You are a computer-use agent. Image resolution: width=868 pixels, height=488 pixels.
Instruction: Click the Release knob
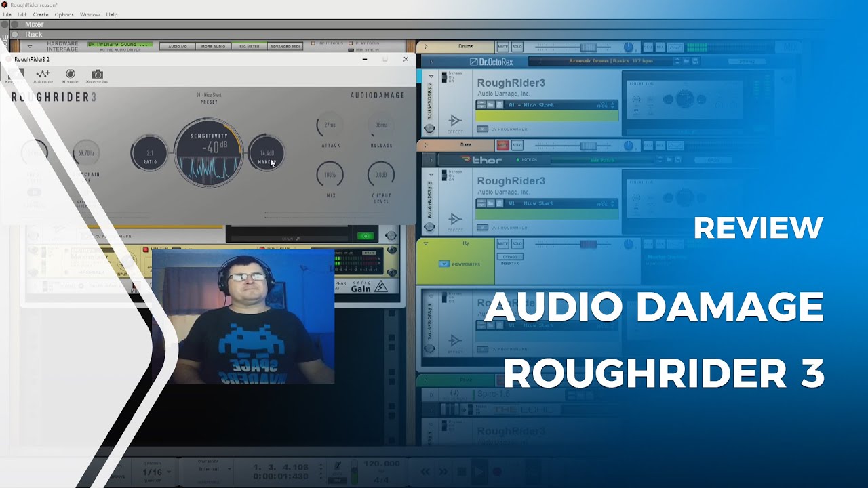[x=380, y=125]
